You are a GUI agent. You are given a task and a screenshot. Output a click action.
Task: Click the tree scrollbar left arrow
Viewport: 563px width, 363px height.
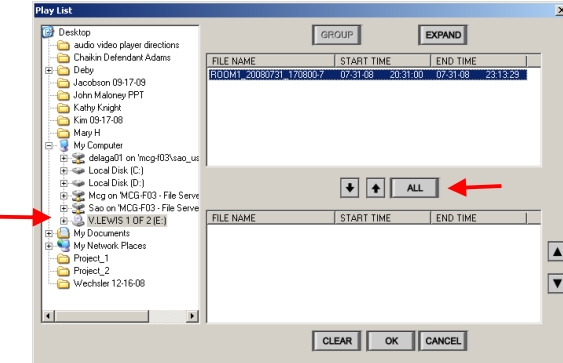(48, 316)
